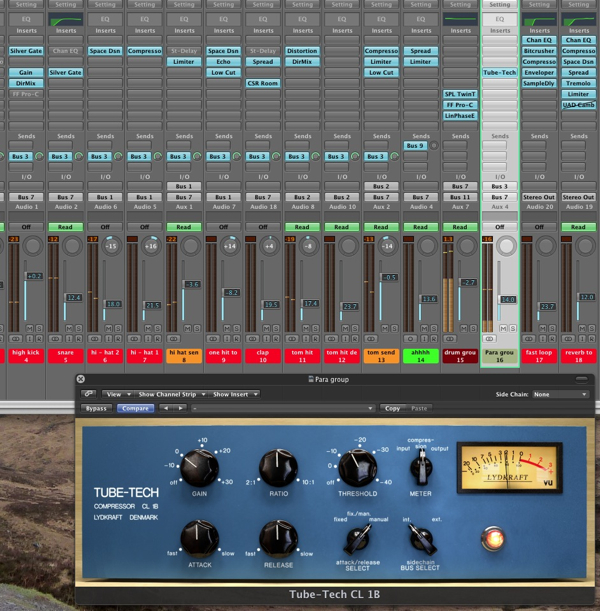Open the Tube-Tech insert slot
Screen dimensions: 600x611
click(499, 73)
